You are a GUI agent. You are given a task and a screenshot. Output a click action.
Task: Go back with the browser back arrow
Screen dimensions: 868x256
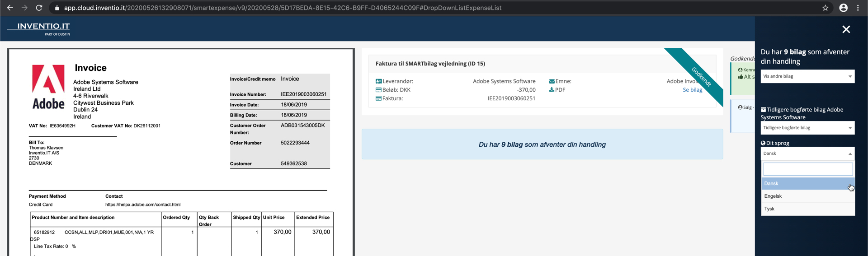pos(10,8)
